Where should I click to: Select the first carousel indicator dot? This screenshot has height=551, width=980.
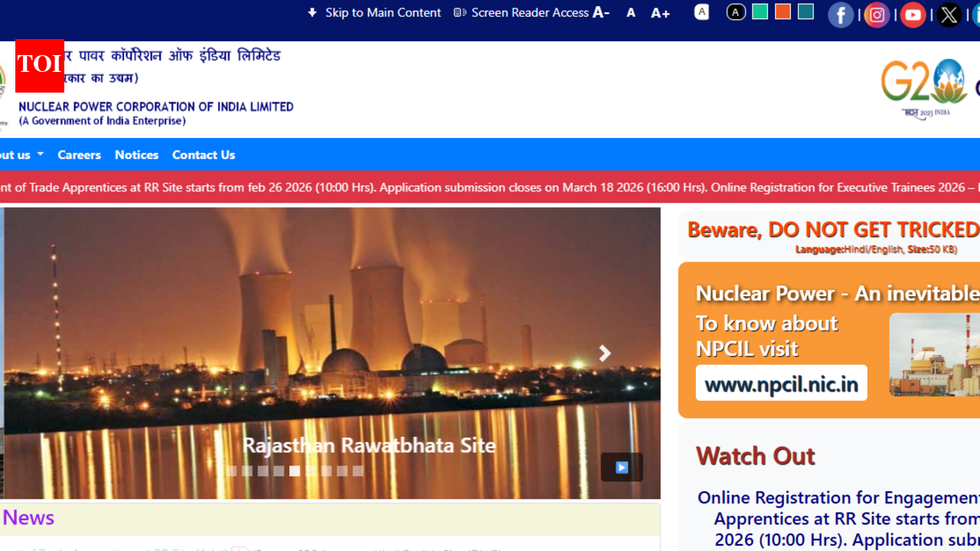click(231, 471)
